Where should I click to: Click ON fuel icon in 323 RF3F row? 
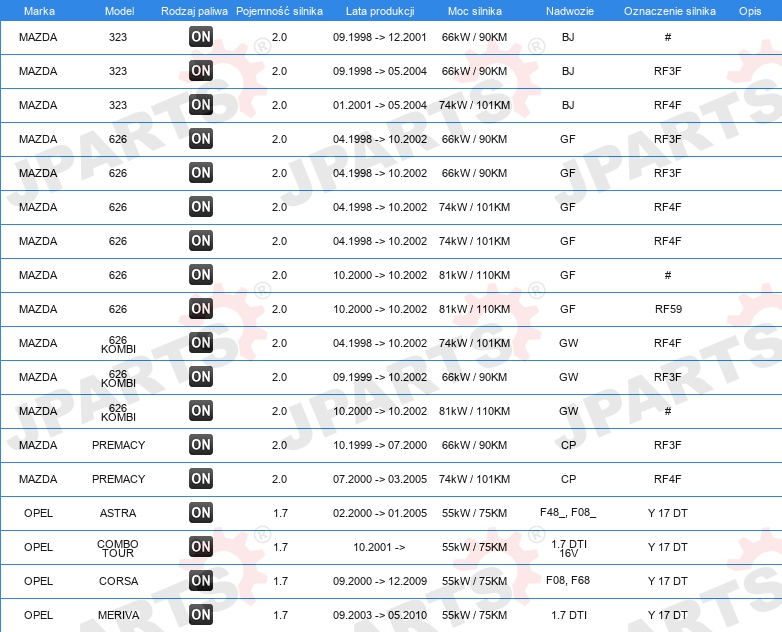tap(201, 71)
